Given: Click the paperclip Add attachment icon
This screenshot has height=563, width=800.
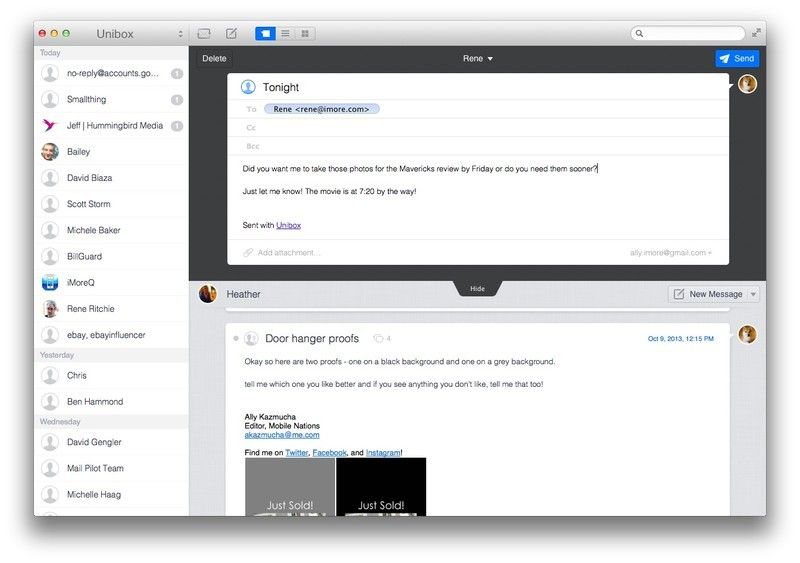Looking at the screenshot, I should 248,253.
